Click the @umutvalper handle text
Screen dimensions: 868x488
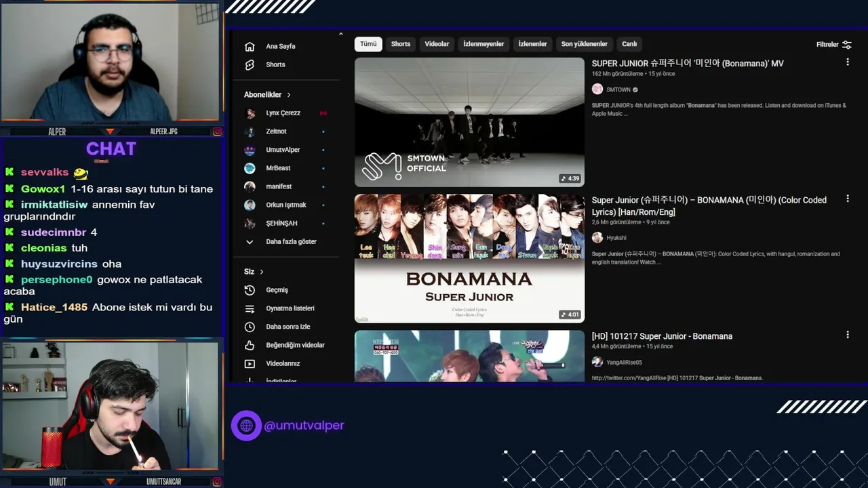[304, 426]
